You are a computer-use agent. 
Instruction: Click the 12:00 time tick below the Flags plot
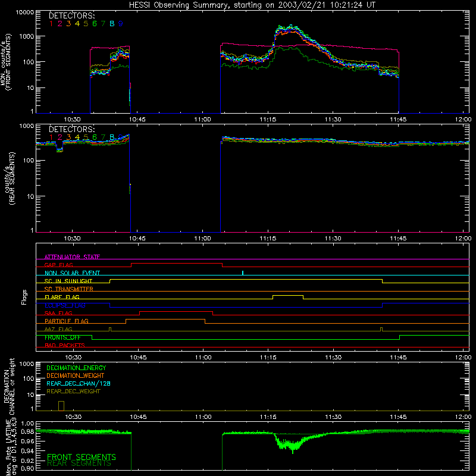click(464, 358)
